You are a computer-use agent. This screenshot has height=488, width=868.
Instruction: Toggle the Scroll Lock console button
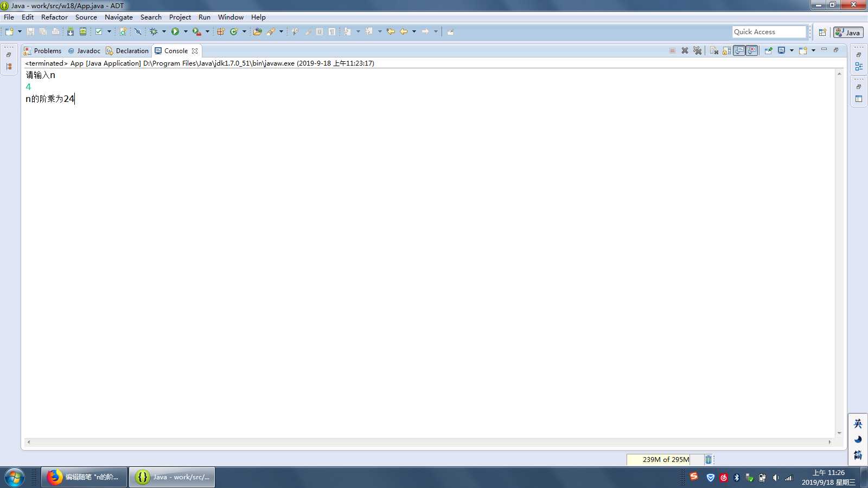click(726, 50)
